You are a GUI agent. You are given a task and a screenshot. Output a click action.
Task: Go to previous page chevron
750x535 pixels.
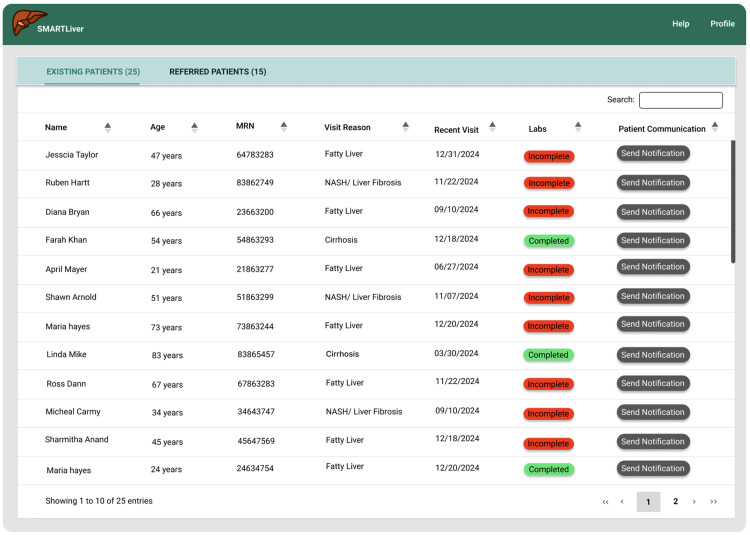pyautogui.click(x=622, y=502)
